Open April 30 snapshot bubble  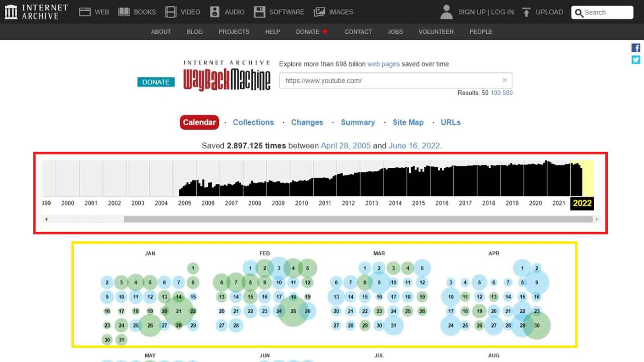pos(537,325)
